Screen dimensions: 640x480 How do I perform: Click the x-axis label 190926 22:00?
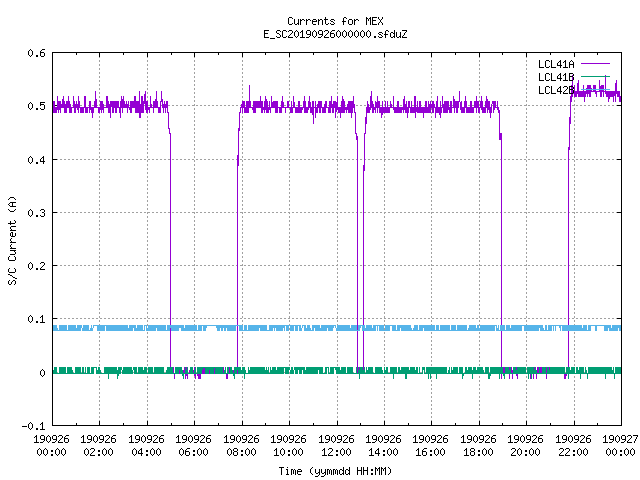573,446
